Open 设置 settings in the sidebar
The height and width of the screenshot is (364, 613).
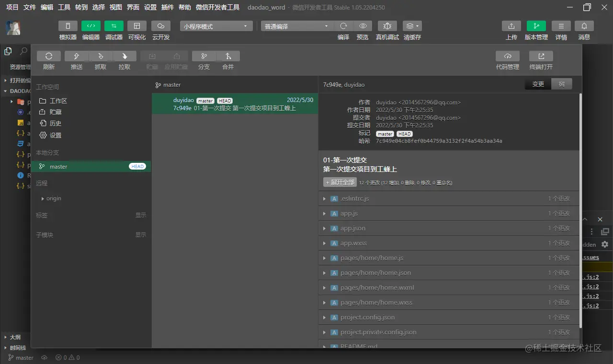91,135
